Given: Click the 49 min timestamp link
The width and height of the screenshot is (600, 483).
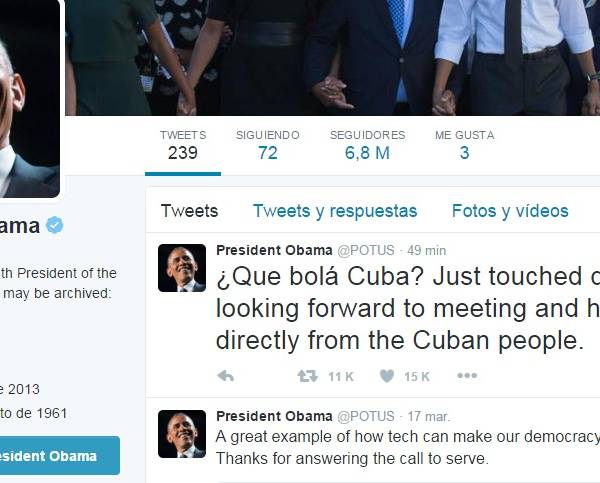Looking at the screenshot, I should click(427, 251).
